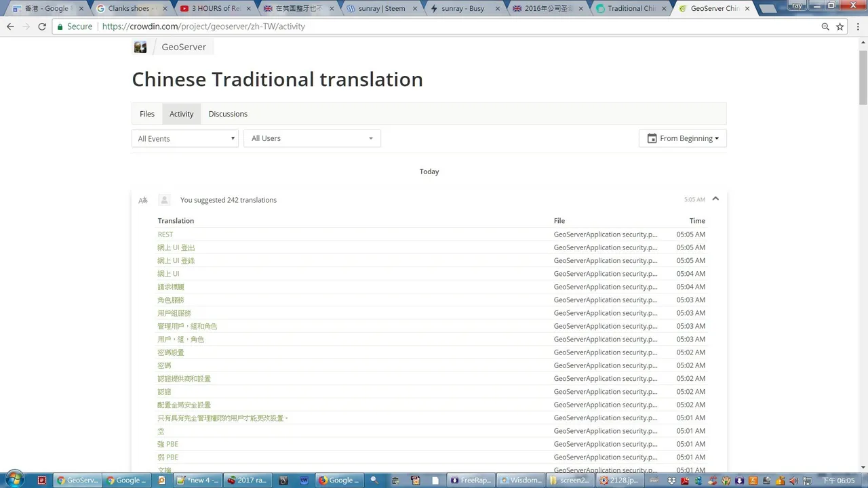Open the Chrome menu with the three dots
The image size is (868, 488).
click(x=858, y=26)
